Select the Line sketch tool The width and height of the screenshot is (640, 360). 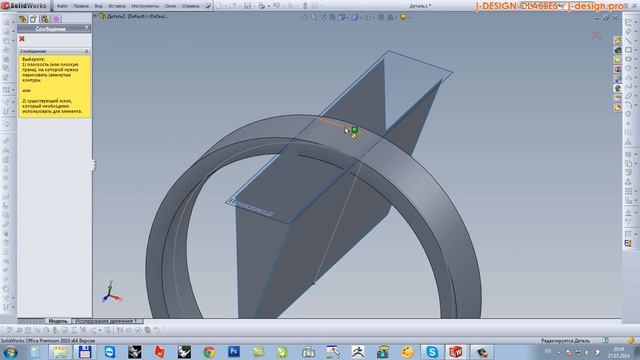pos(629,40)
